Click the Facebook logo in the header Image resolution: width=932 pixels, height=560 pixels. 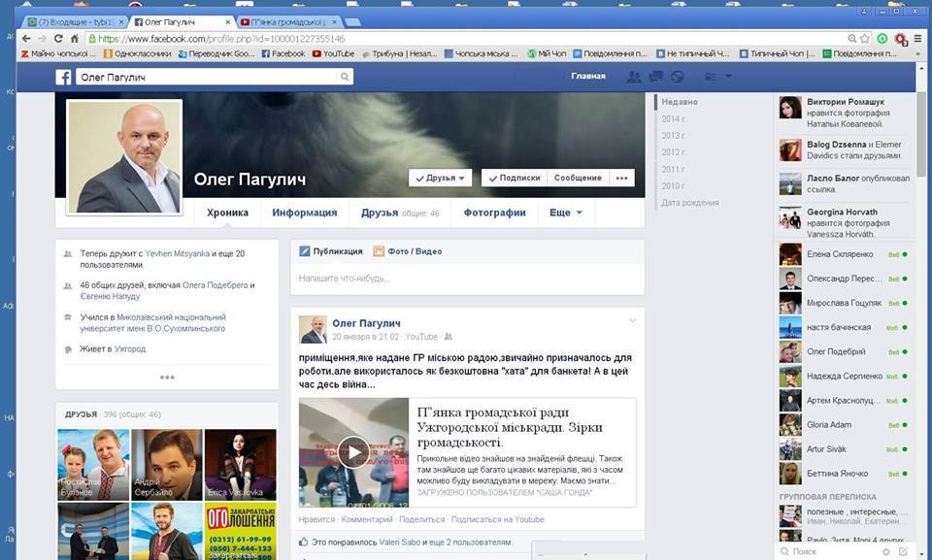[63, 77]
